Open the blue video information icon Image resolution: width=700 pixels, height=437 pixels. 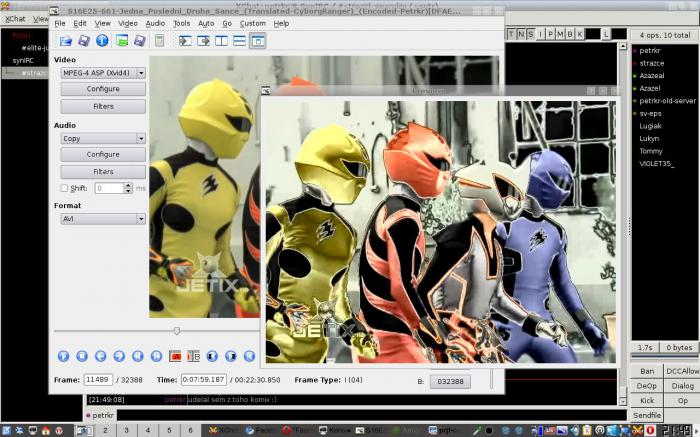[102, 41]
